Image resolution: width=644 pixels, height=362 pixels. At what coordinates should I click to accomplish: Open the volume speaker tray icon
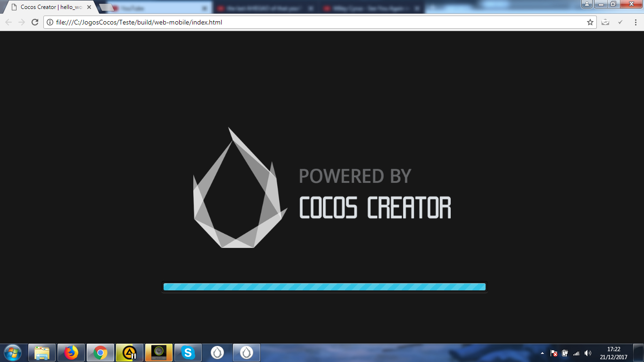(587, 353)
